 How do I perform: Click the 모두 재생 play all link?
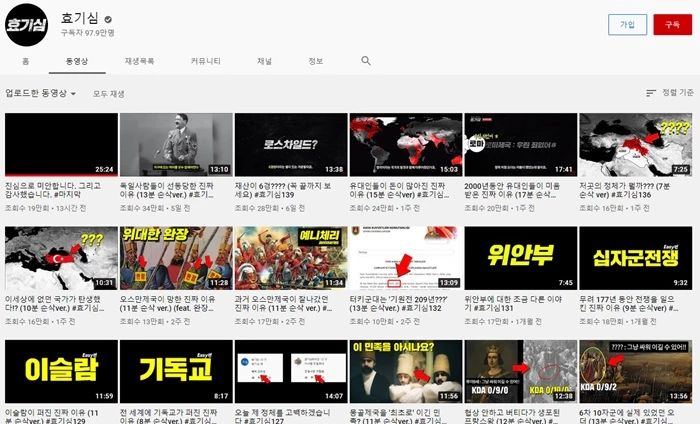109,93
